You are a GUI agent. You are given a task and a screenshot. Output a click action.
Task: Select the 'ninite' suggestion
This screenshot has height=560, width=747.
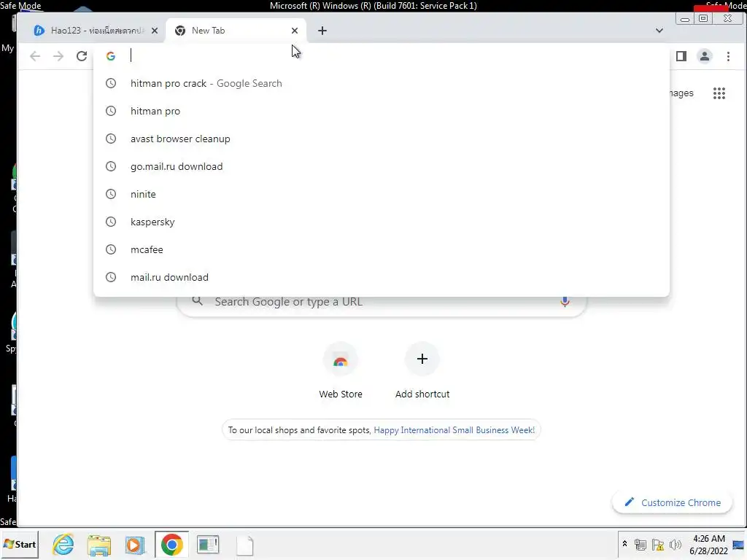coord(381,194)
